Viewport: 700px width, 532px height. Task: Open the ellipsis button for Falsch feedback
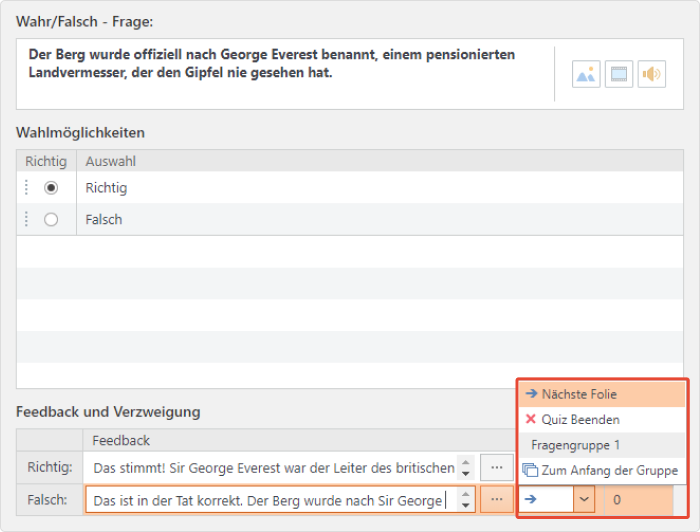(496, 499)
